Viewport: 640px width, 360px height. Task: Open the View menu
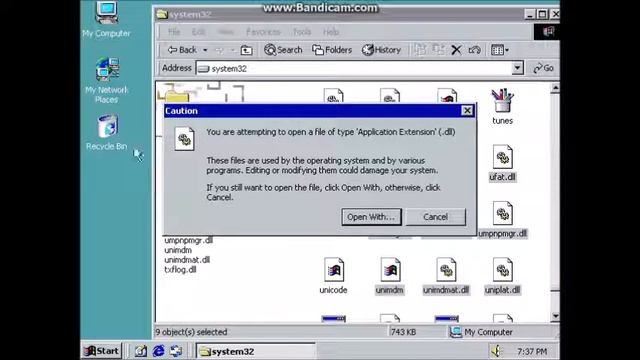point(226,32)
